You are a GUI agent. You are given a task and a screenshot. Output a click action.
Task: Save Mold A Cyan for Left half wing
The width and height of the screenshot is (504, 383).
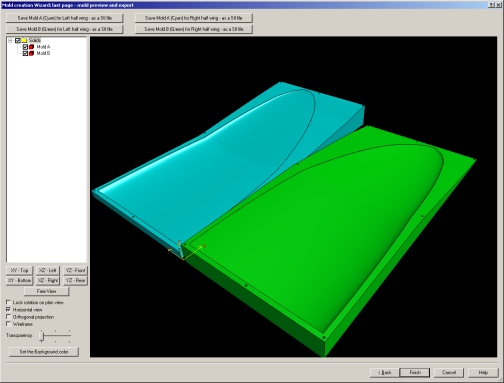click(x=65, y=18)
